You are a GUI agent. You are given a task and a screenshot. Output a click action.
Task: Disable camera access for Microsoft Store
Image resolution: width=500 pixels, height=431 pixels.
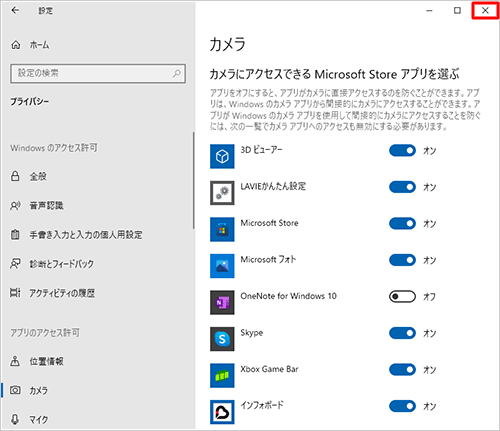[x=402, y=223]
